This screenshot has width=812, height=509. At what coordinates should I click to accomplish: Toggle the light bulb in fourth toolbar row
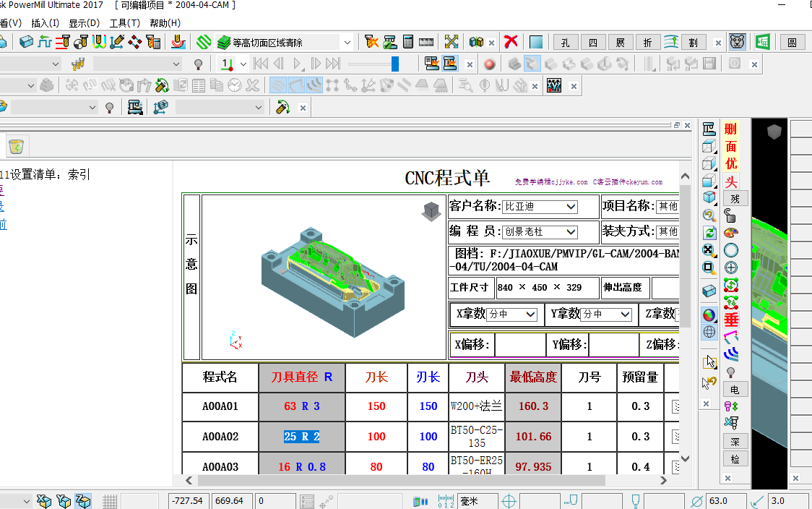pos(109,108)
